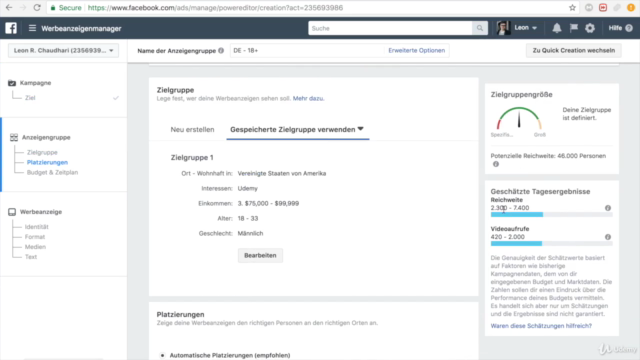Click Zu Quick Creation wechseln button
Image resolution: width=640 pixels, height=360 pixels.
[573, 51]
